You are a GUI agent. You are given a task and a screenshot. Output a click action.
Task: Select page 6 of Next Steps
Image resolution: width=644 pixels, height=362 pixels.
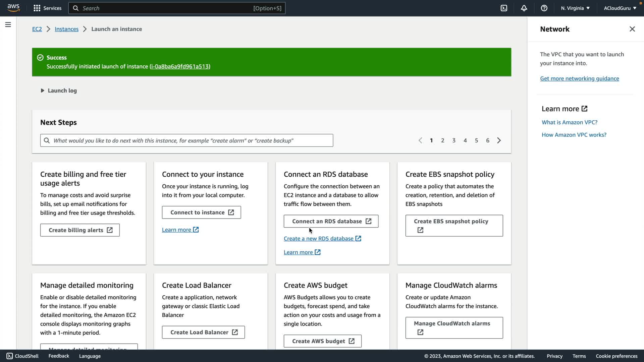[x=488, y=140]
